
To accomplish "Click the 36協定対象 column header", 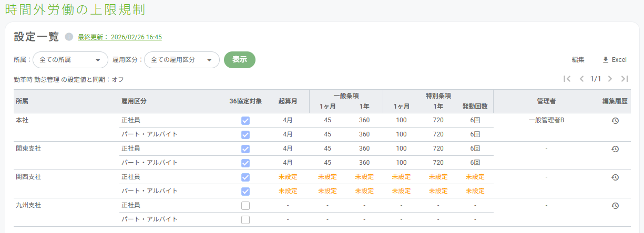I will point(246,101).
